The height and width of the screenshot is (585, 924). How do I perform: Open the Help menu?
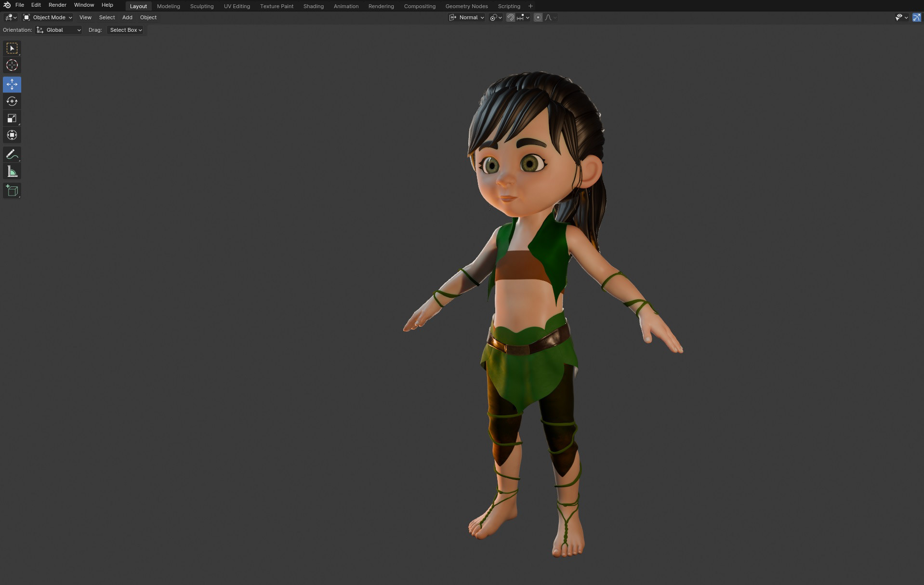point(107,5)
